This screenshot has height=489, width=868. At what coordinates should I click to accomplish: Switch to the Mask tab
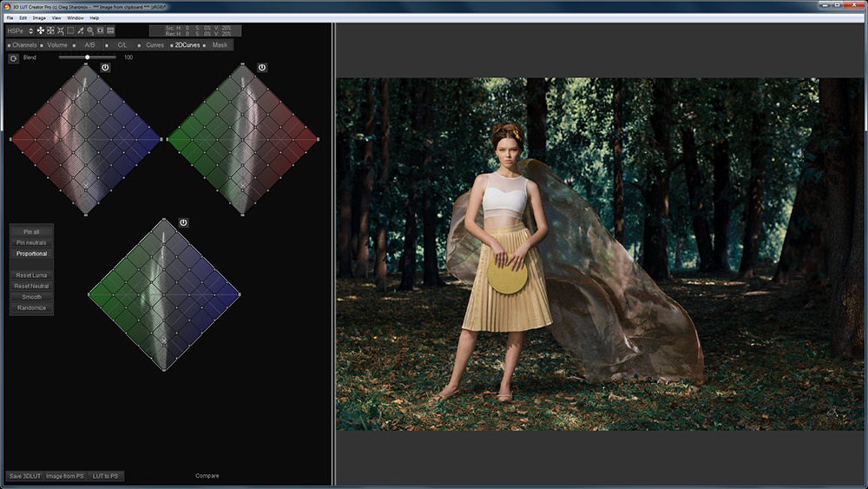click(220, 44)
